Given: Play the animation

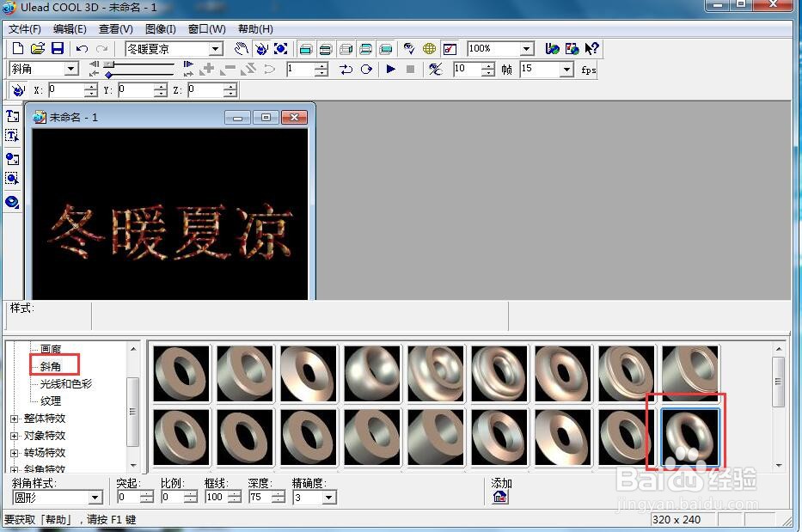Looking at the screenshot, I should pyautogui.click(x=391, y=69).
